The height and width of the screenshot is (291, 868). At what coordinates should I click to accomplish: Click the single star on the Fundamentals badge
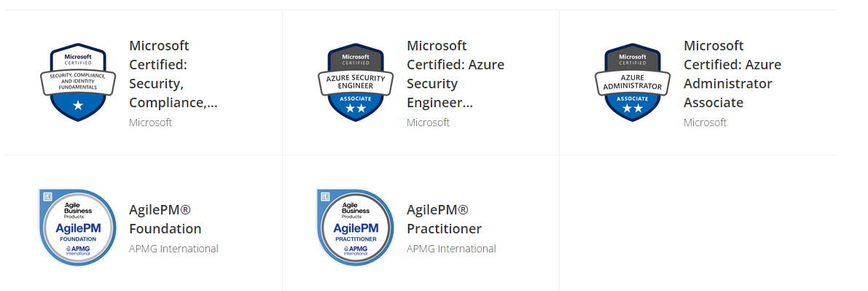78,105
